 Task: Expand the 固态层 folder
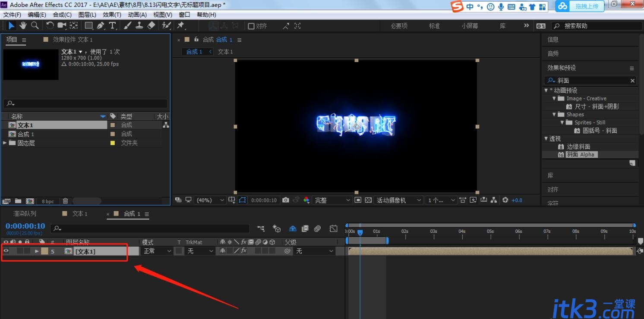point(5,143)
